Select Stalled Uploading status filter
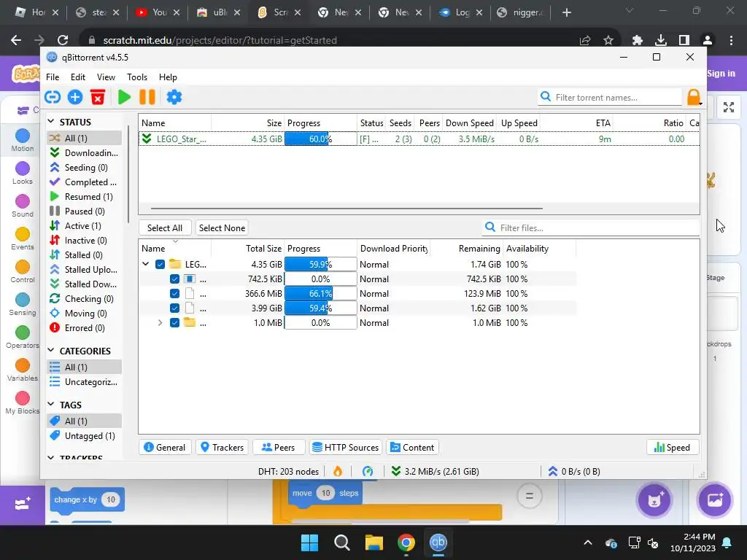Viewport: 747px width, 560px height. tap(84, 270)
